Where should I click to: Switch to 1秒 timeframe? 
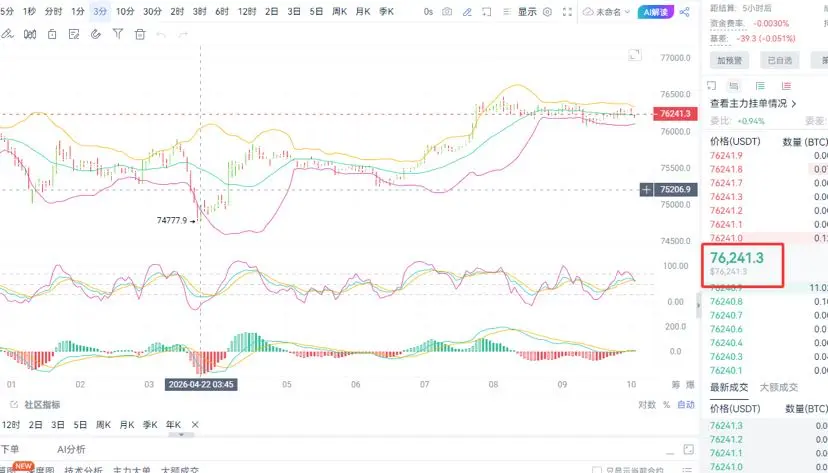(x=30, y=11)
